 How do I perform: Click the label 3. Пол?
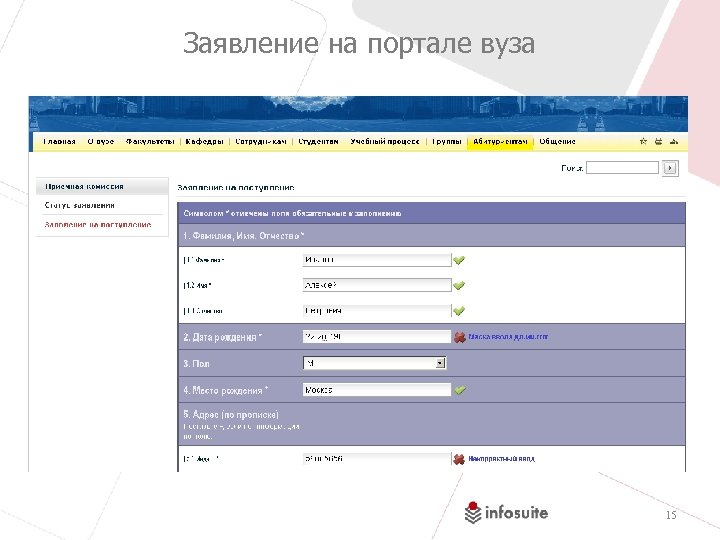click(x=197, y=364)
